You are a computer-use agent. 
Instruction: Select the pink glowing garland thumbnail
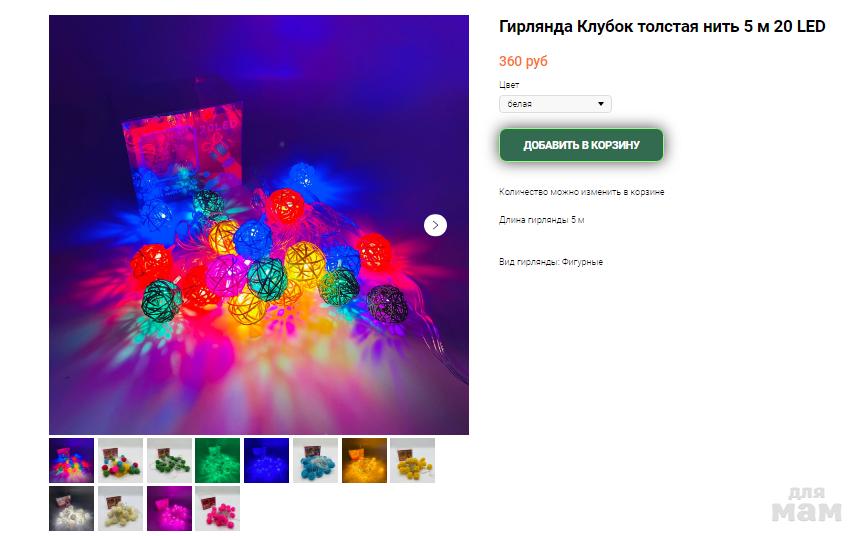[x=169, y=508]
